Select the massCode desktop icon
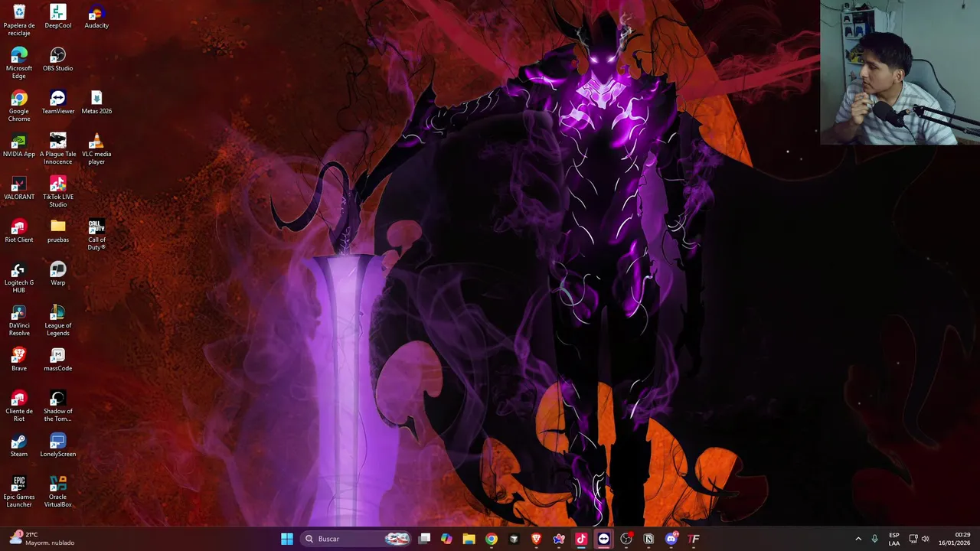The image size is (980, 551). coord(58,360)
